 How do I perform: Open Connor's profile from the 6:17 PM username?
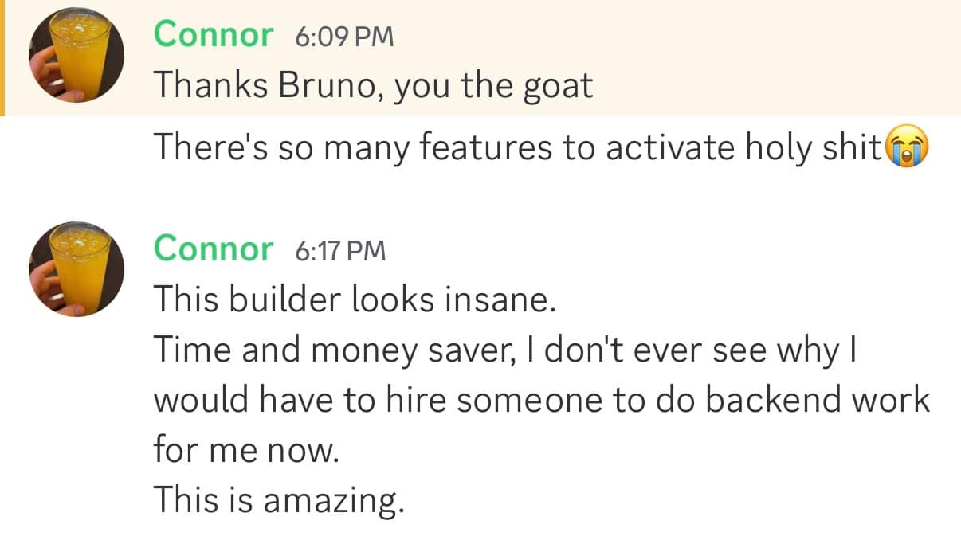[213, 249]
